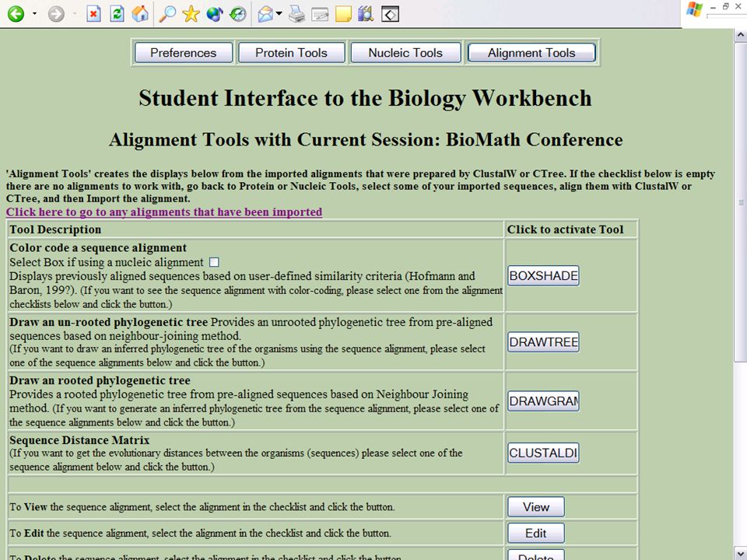Click the "Click to activate Tool" column header

(x=565, y=229)
